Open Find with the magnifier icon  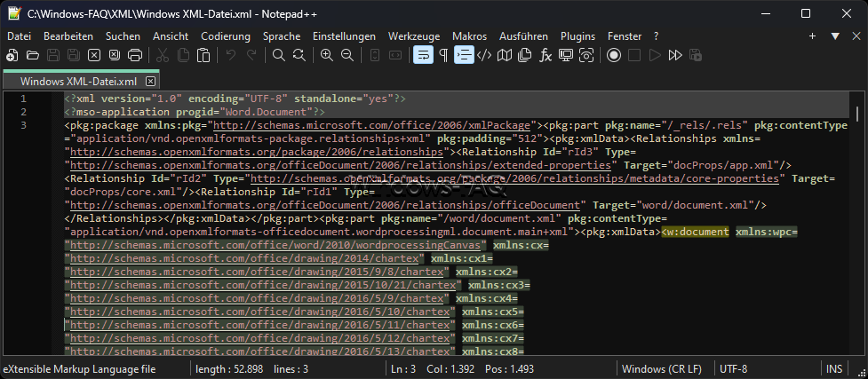click(x=278, y=55)
